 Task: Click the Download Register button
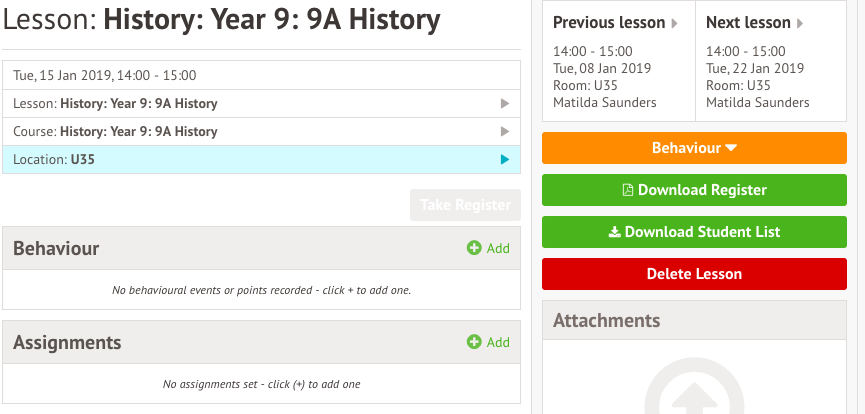pyautogui.click(x=694, y=190)
